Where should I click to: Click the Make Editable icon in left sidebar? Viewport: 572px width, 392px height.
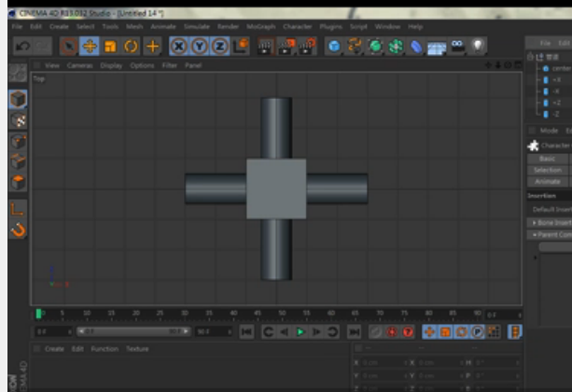point(18,73)
